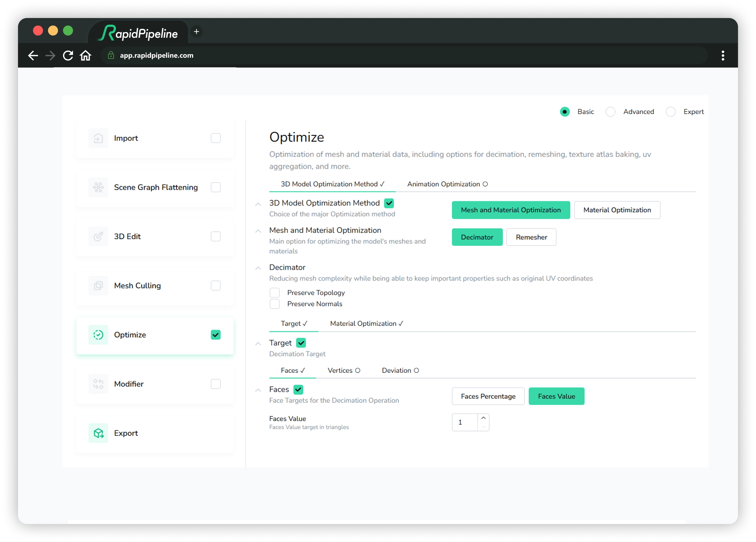Click the Export step label
Image resolution: width=756 pixels, height=542 pixels.
[x=126, y=433]
